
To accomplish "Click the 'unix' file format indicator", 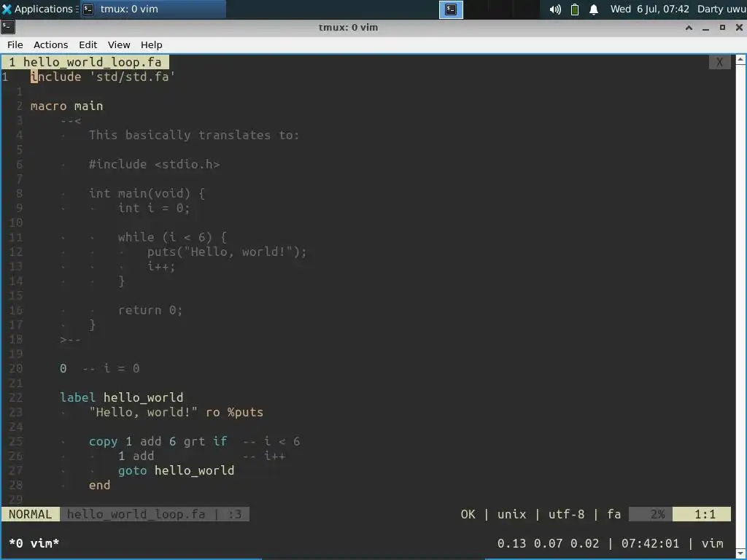I will [x=511, y=514].
